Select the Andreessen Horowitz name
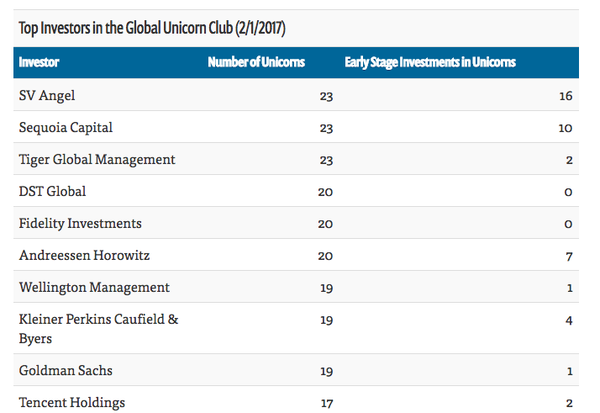Image resolution: width=600 pixels, height=413 pixels. 84,255
